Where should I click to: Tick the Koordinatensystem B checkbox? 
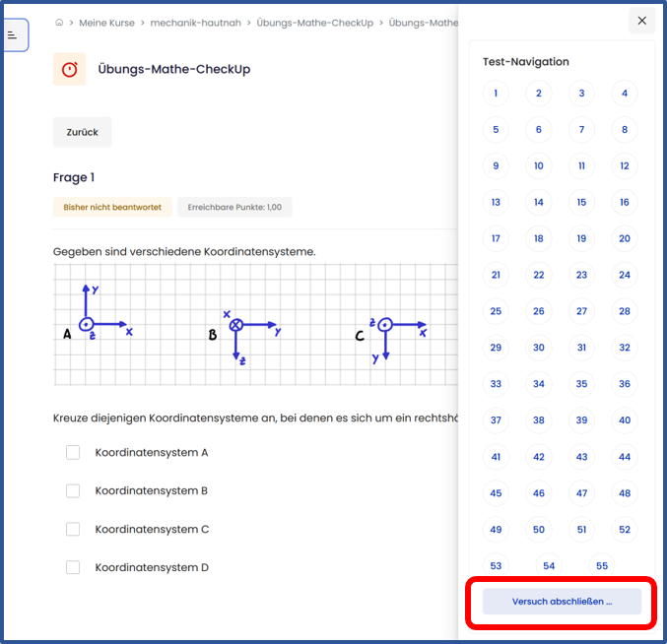pos(73,490)
